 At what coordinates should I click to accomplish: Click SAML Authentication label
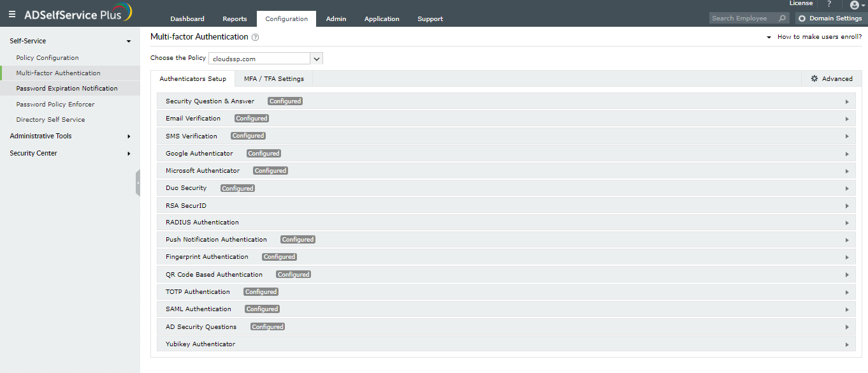coord(198,309)
